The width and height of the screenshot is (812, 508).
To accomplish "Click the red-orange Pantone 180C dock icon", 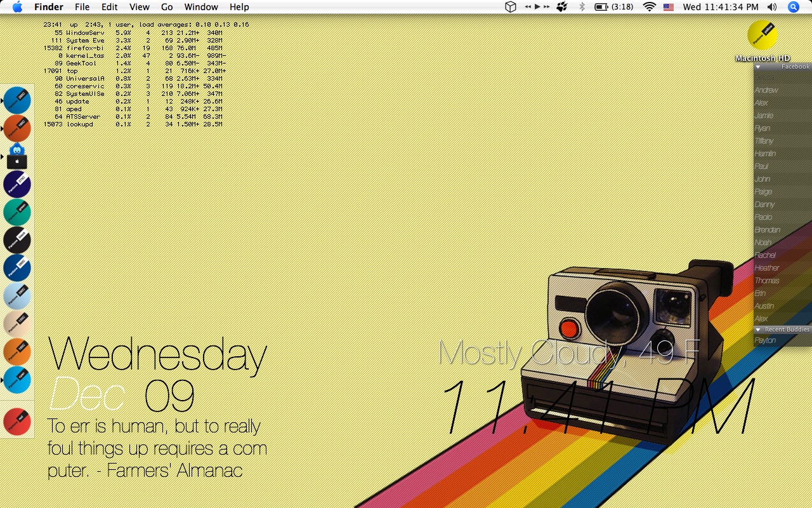I will coord(17,128).
